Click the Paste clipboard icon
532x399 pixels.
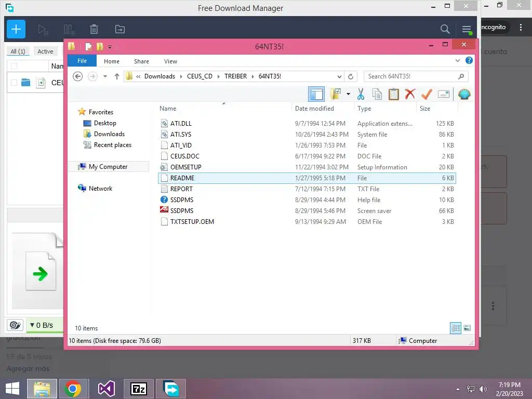394,94
